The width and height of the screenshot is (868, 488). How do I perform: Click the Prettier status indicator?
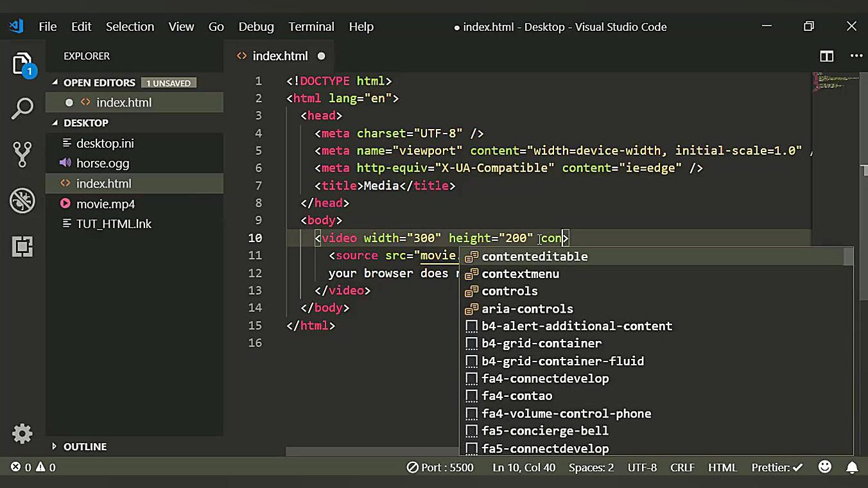pos(777,467)
